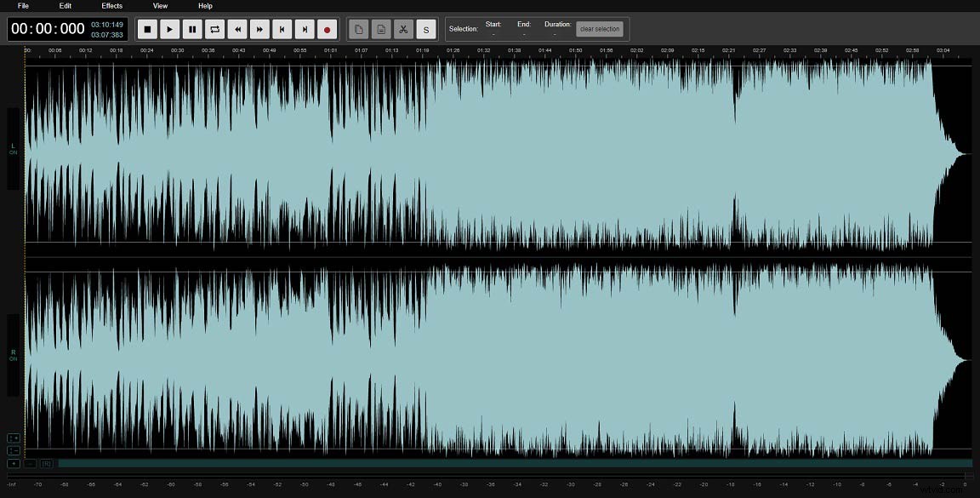
Task: Click the S trim icon
Action: [x=425, y=29]
